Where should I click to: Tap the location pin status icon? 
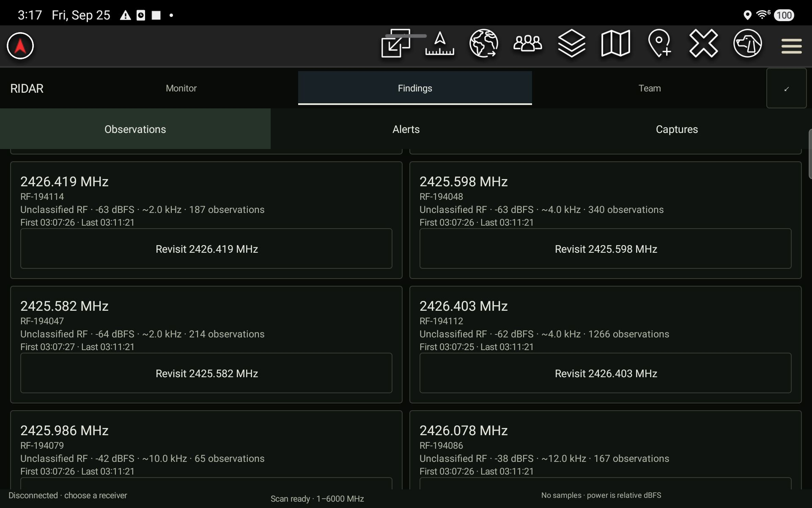pos(747,15)
